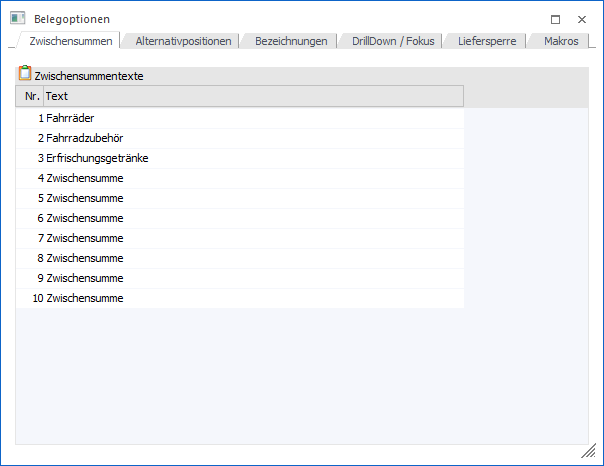Select the Zwischensummen tab

click(x=69, y=41)
